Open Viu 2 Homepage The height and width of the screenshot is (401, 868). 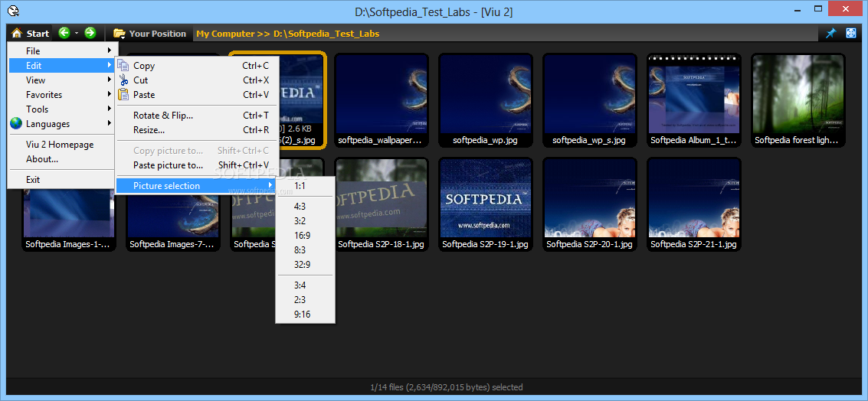pyautogui.click(x=61, y=145)
